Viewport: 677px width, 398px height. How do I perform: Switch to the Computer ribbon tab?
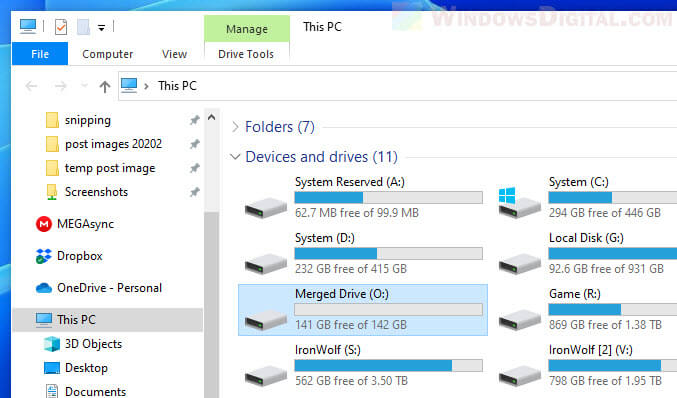108,54
